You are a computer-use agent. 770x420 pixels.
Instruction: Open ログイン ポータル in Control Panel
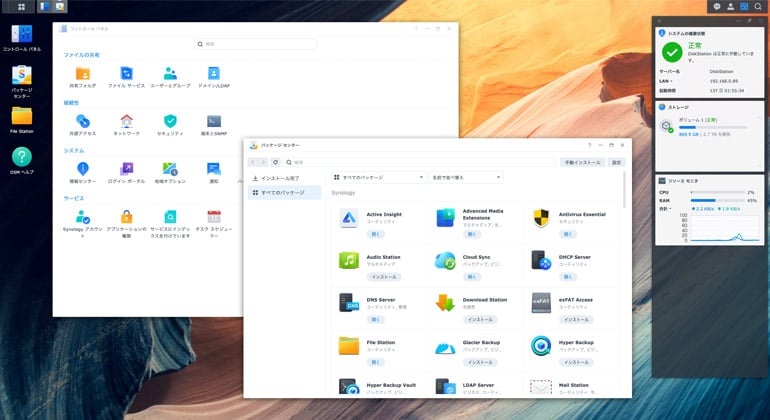126,169
